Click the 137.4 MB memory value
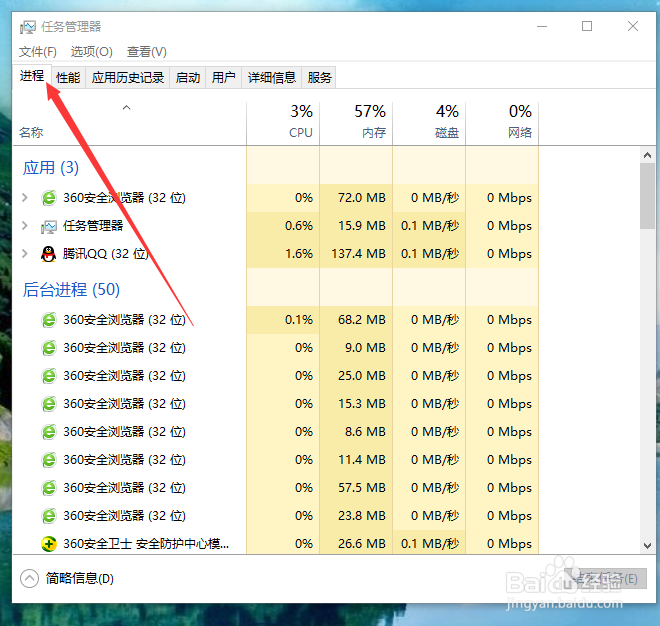Screen dimensions: 660x626 (359, 253)
